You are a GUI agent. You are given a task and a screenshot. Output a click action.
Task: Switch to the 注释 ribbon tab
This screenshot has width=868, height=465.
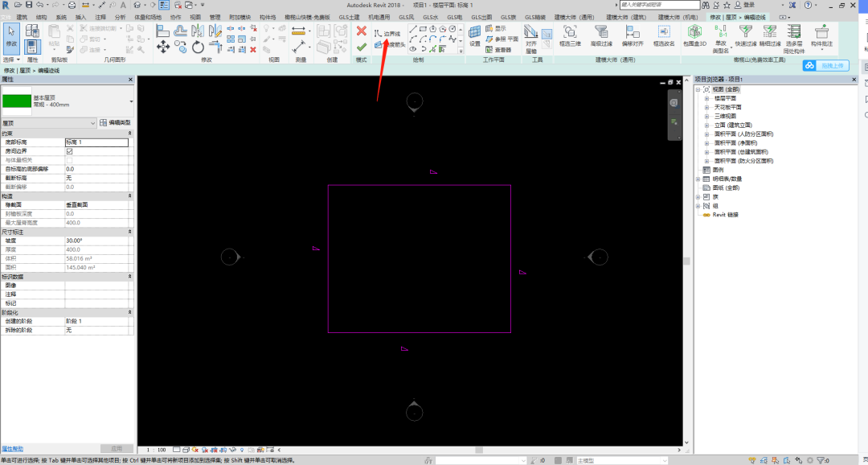100,17
